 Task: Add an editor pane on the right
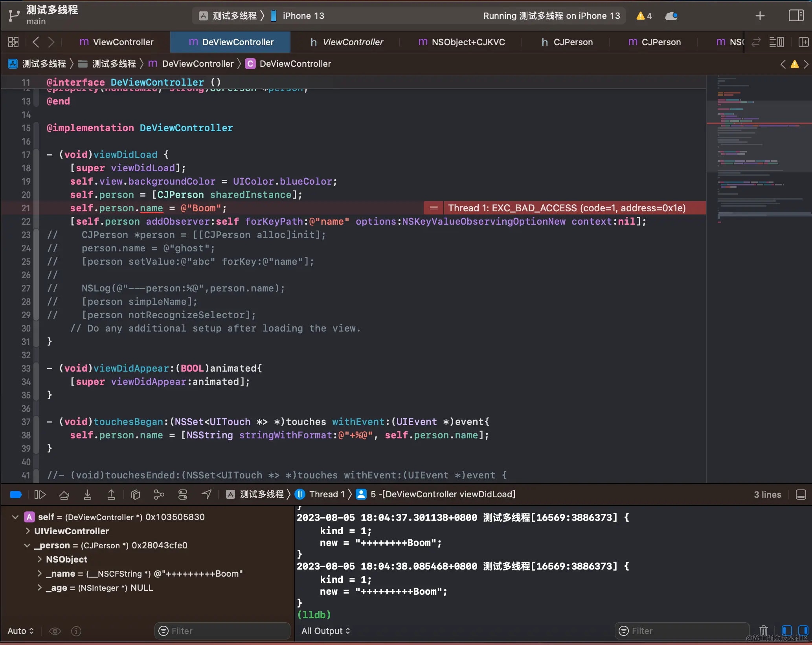tap(803, 42)
